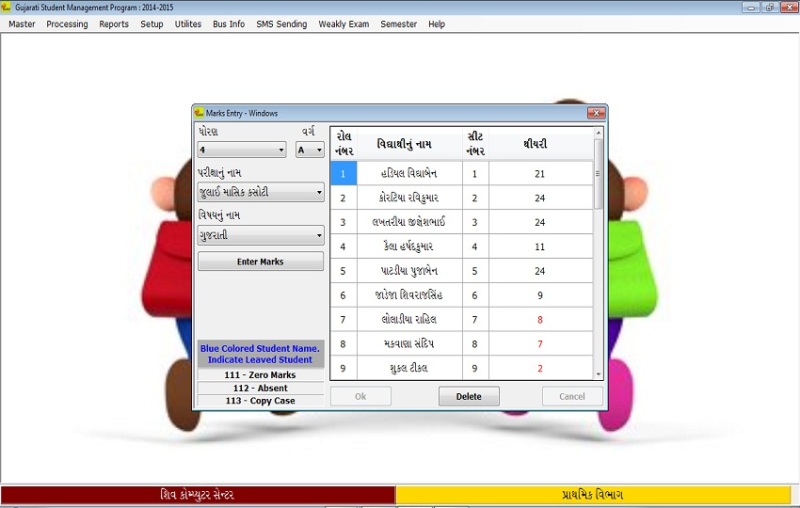This screenshot has height=508, width=800.
Task: Select theory marks 11 cell
Action: point(540,246)
